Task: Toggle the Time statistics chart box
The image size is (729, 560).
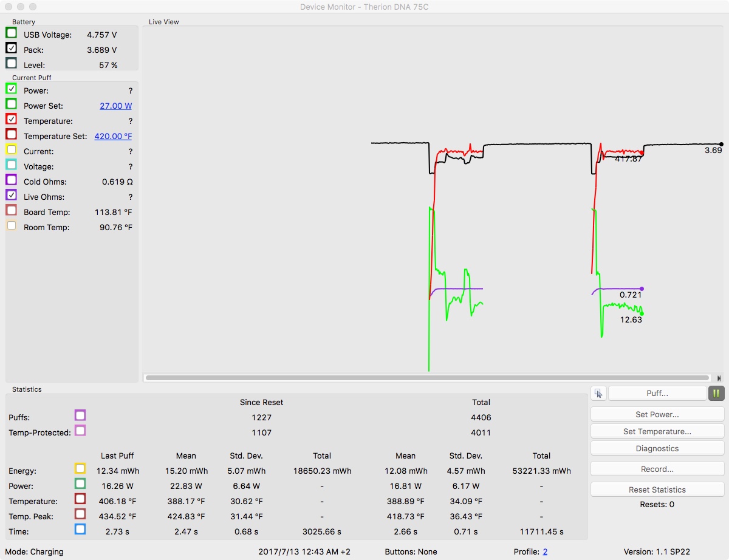Action: tap(80, 529)
